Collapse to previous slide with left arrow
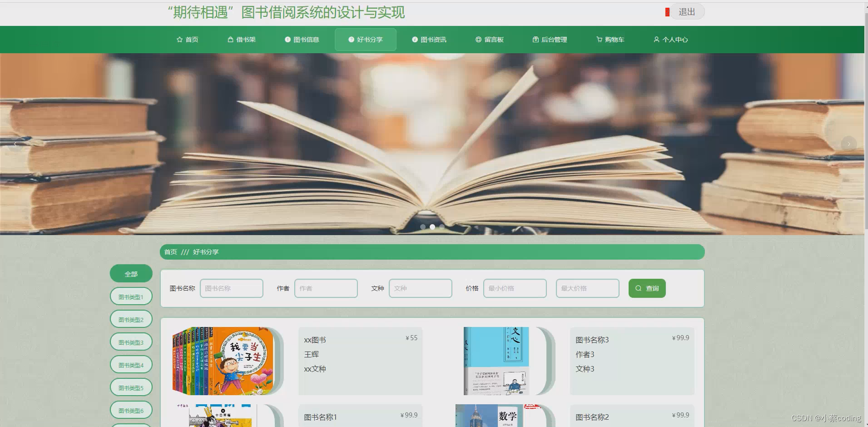The height and width of the screenshot is (427, 868). coord(15,144)
